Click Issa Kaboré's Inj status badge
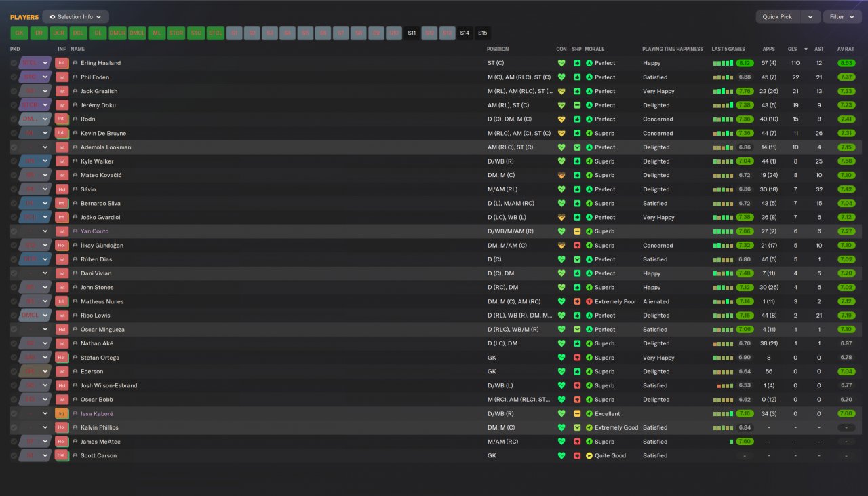 [x=62, y=413]
